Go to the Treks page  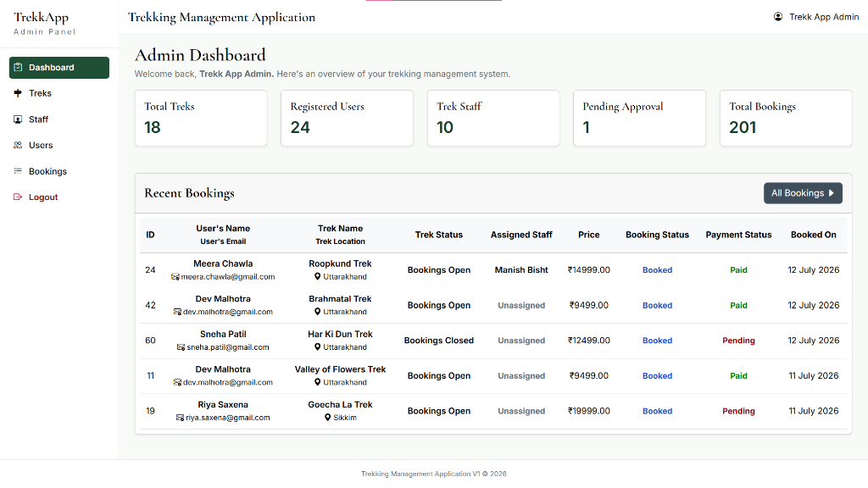(59, 93)
